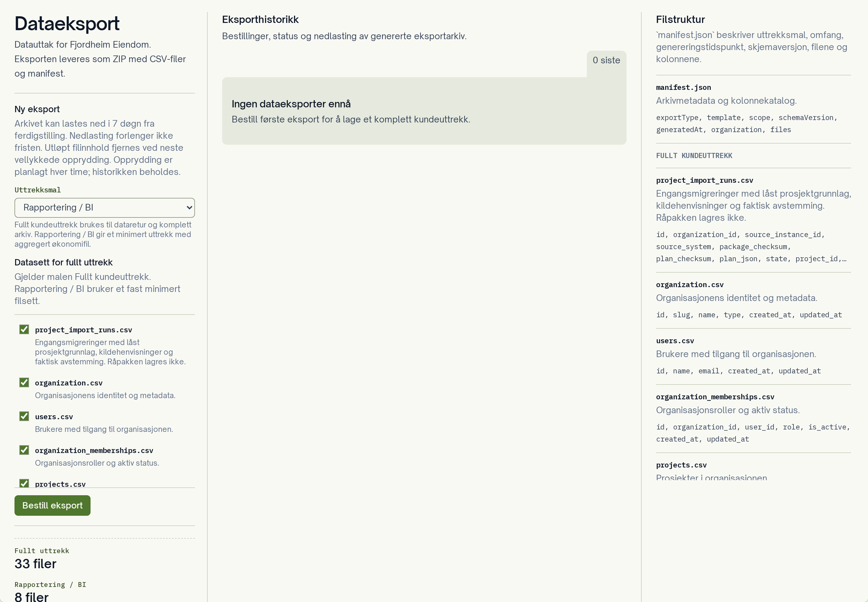Toggle the projects.csv dataset checkbox
The image size is (868, 602).
point(24,483)
